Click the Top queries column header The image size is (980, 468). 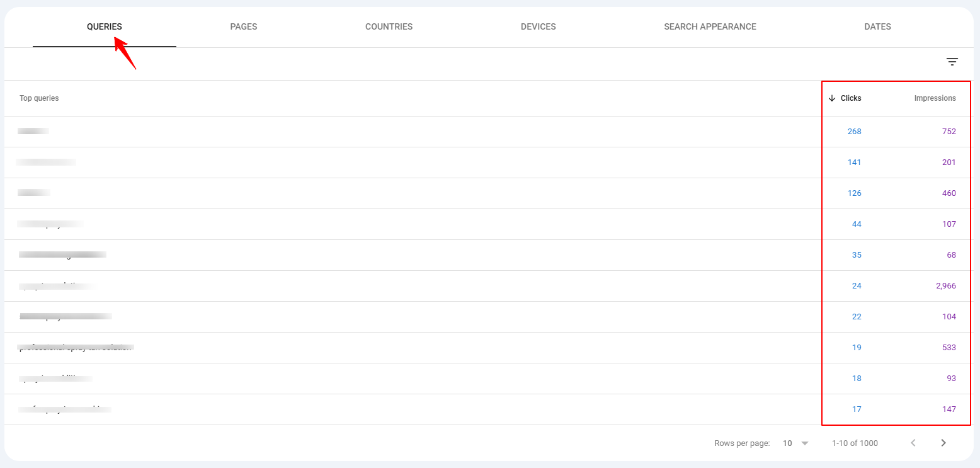coord(39,98)
